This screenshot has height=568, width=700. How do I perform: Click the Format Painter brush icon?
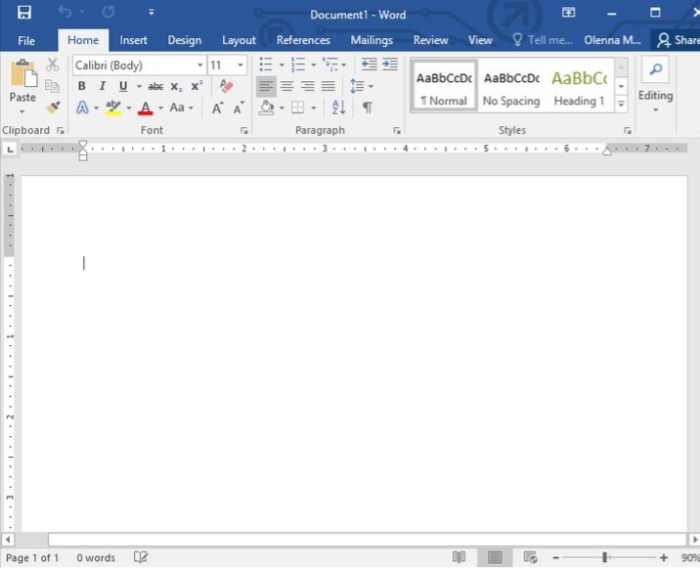pyautogui.click(x=52, y=107)
